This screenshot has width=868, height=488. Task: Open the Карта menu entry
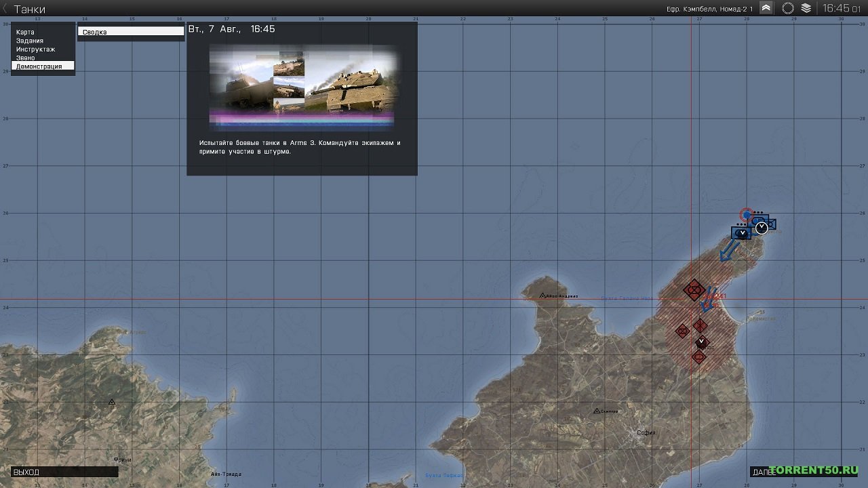point(26,33)
